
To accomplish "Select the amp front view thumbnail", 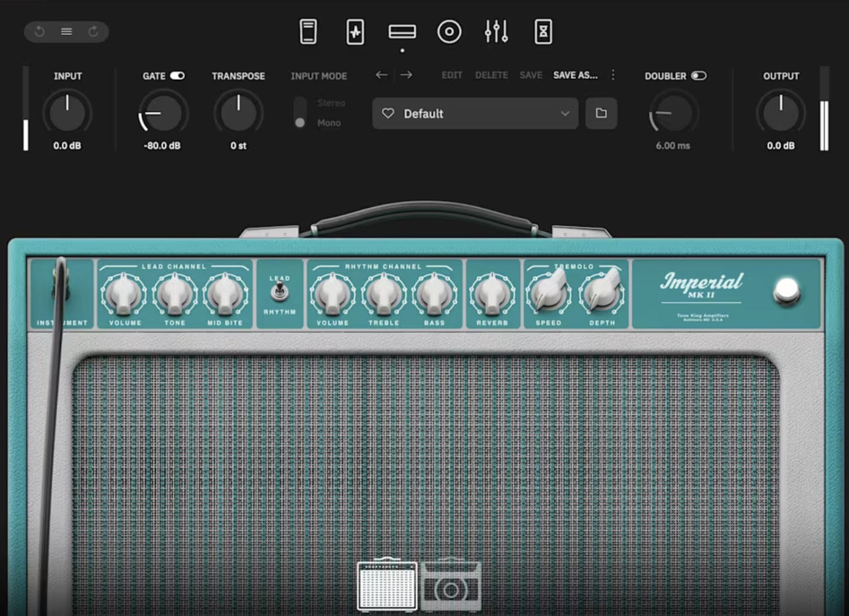I will click(387, 585).
